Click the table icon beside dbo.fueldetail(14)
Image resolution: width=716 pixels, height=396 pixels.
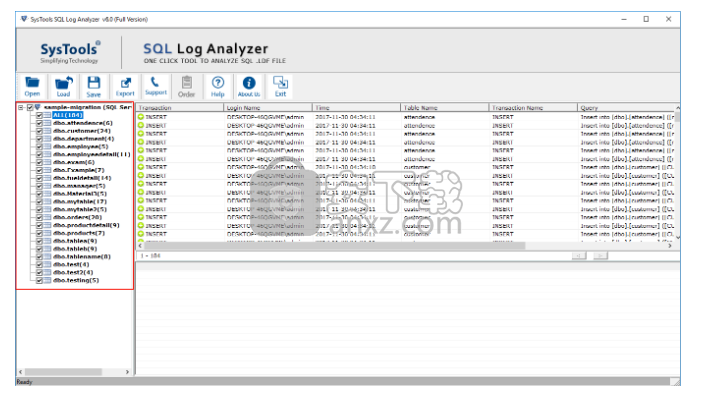(47, 178)
